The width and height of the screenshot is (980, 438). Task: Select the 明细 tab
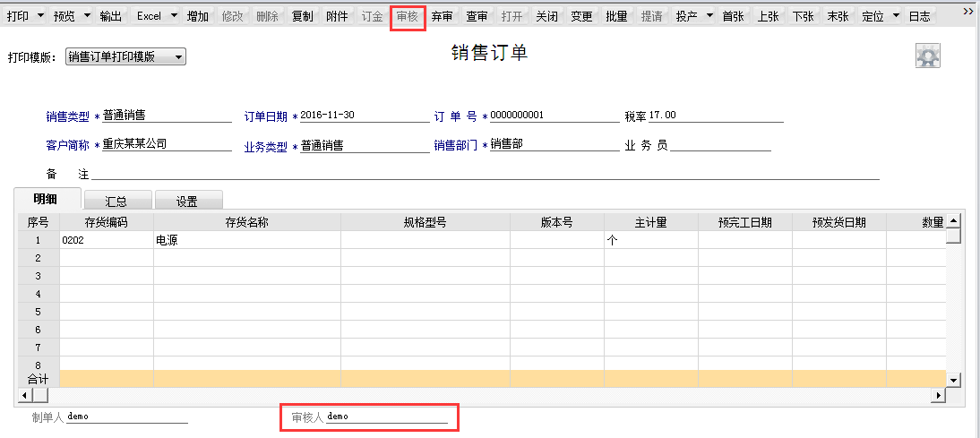(47, 199)
